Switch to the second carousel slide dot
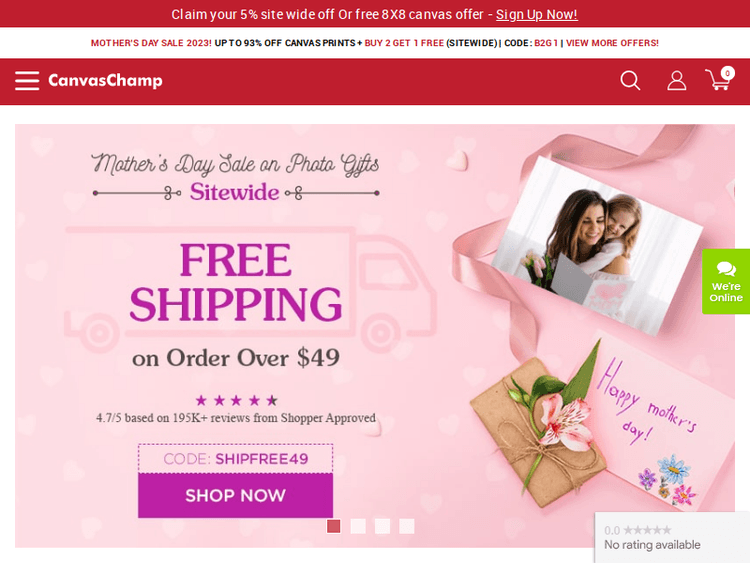 point(358,526)
